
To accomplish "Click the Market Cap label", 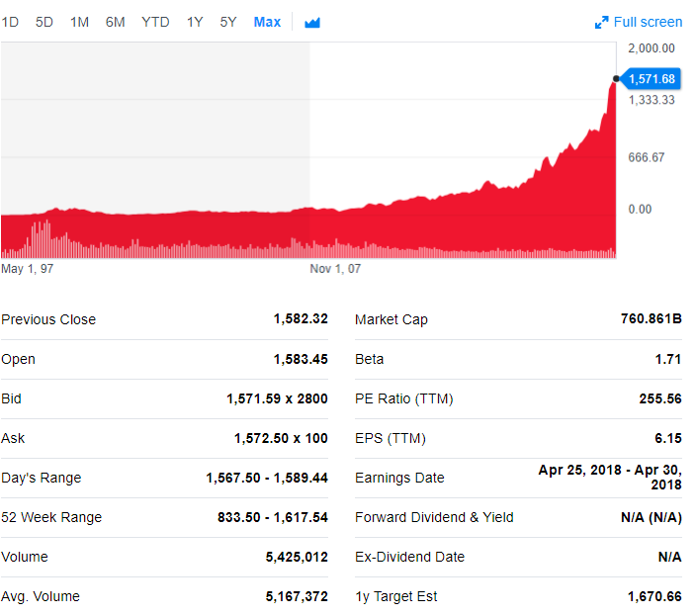I will pos(391,319).
